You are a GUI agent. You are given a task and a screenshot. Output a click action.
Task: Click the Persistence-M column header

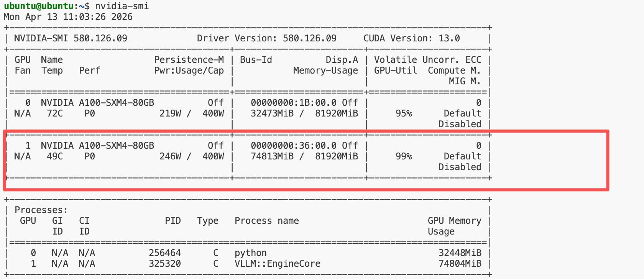tap(189, 60)
